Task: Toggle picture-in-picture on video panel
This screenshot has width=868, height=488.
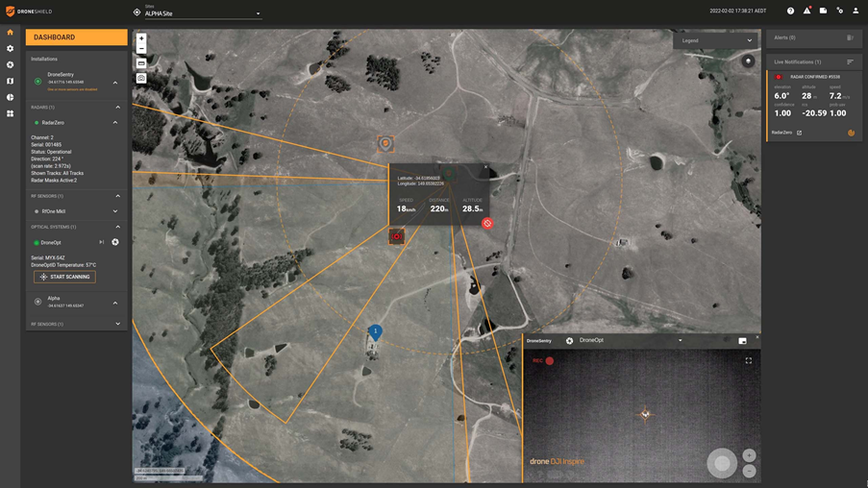Action: click(742, 341)
